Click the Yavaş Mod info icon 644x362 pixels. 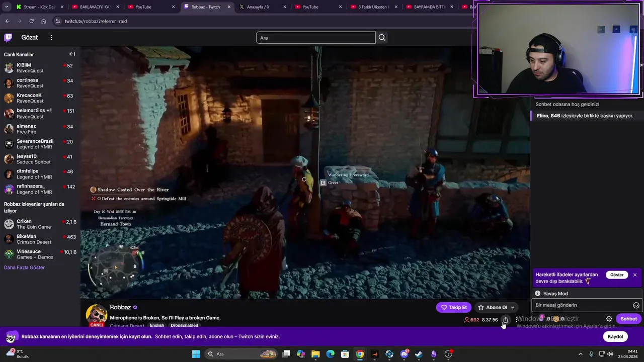(x=537, y=294)
